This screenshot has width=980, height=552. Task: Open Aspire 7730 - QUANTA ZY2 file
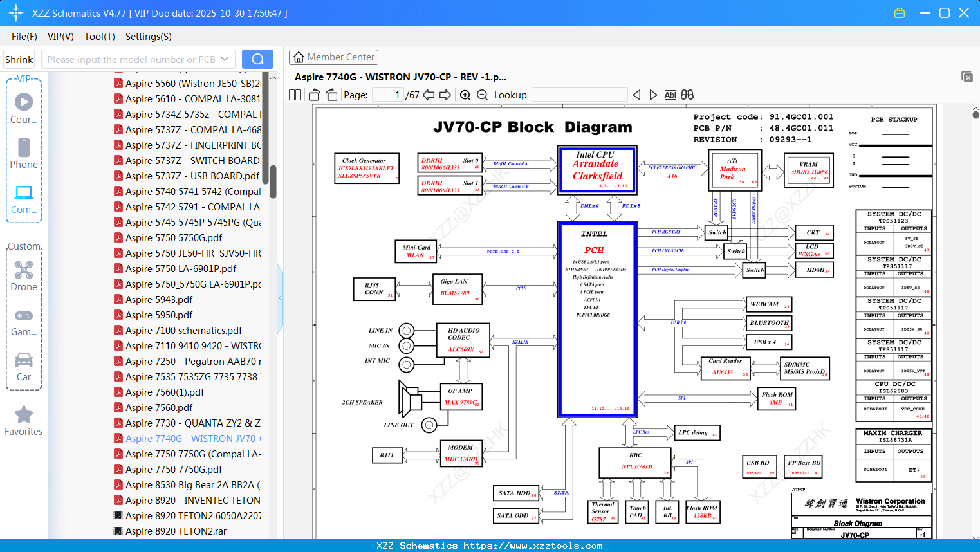point(193,423)
